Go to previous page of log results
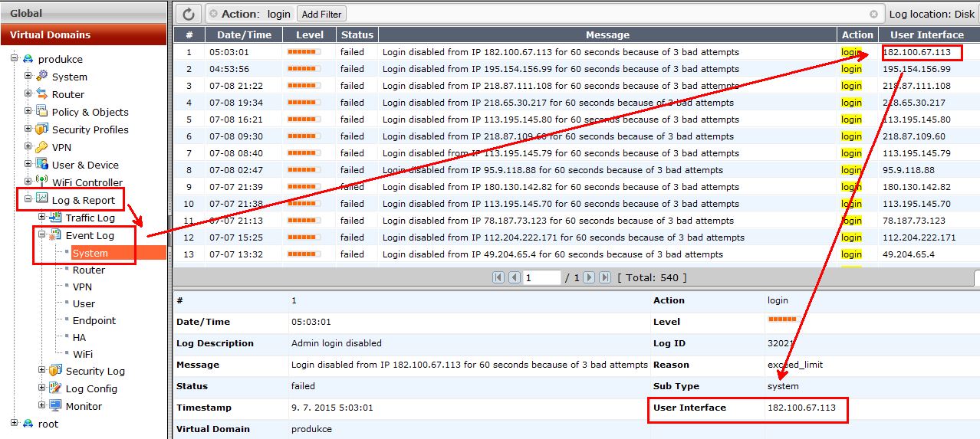 [515, 277]
